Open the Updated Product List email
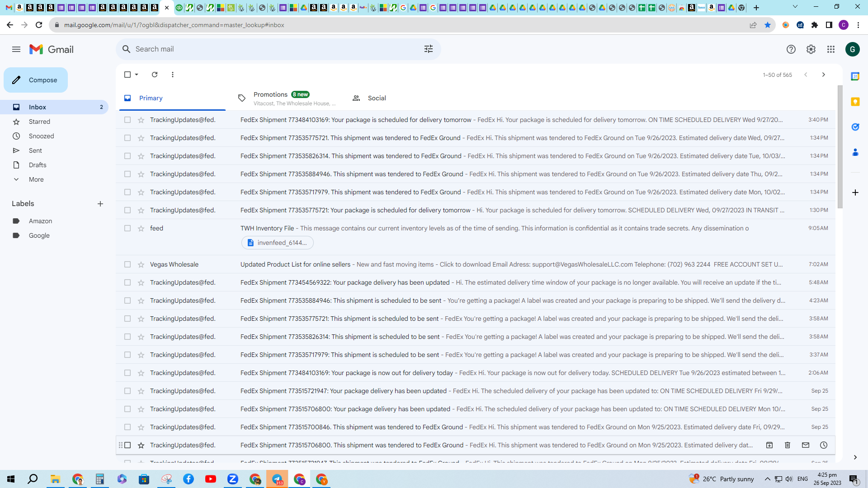 tap(476, 264)
